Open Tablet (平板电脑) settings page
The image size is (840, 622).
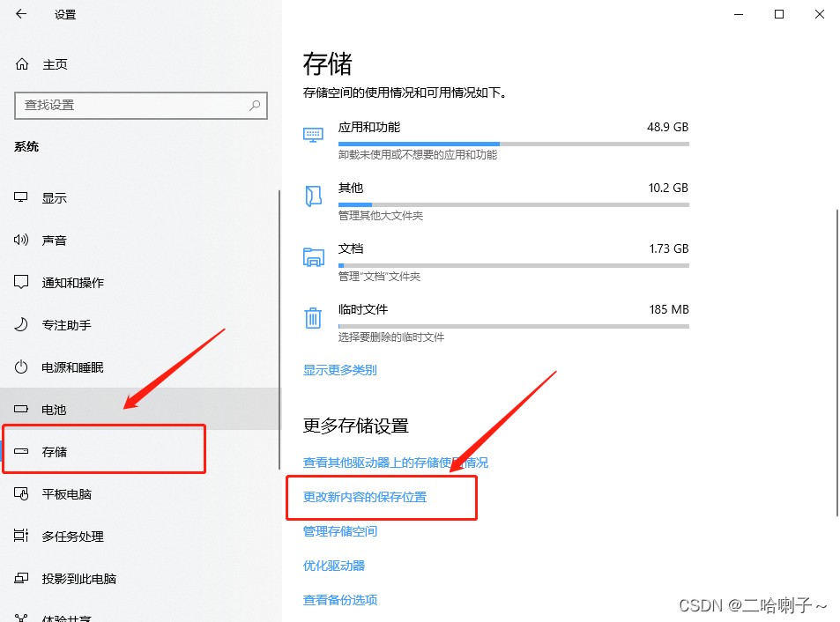coord(66,494)
